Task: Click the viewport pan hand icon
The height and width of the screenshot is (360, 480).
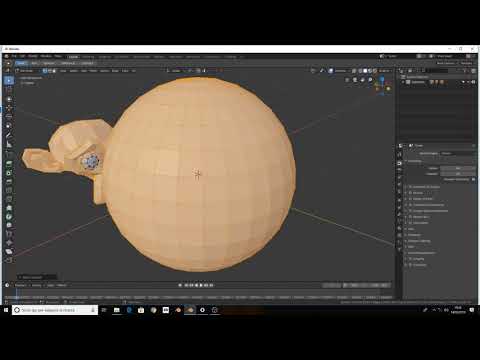Action: click(363, 80)
